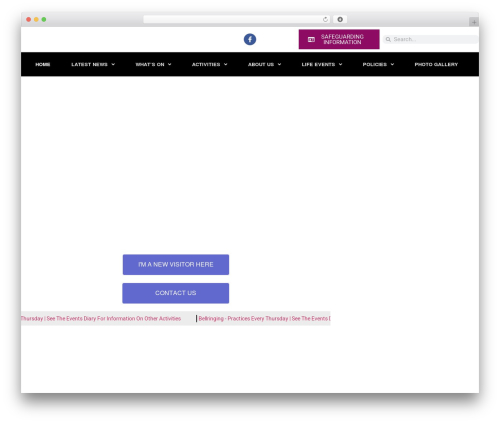This screenshot has height=423, width=500.
Task: Click the search magnifier icon
Action: [388, 39]
